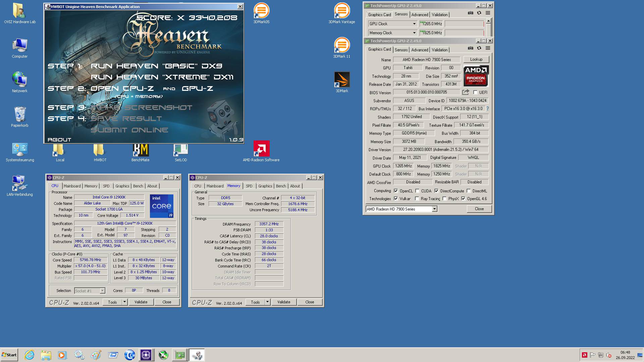Select the OVIZ Hardware Lab desktop icon
The image size is (644, 362).
20,13
